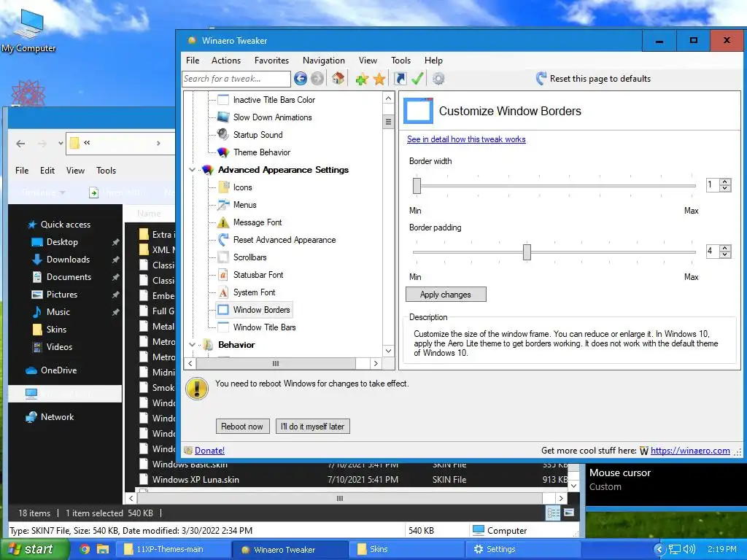The height and width of the screenshot is (560, 747).
Task: Click I'll do it myself later button
Action: (312, 426)
